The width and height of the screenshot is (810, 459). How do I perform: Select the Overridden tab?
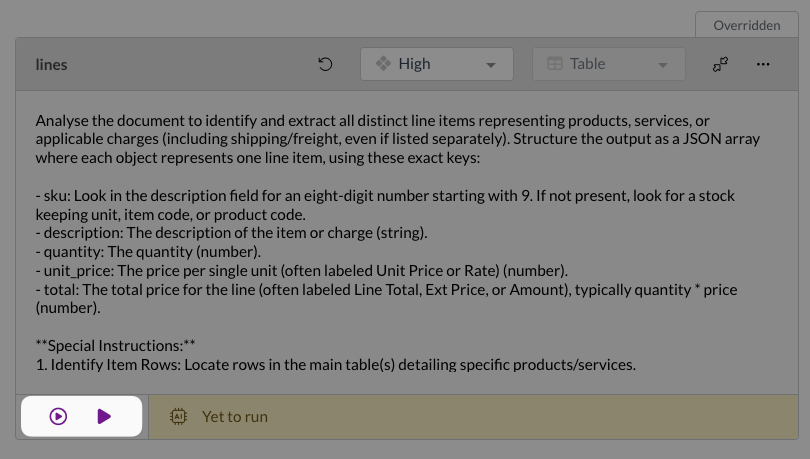747,25
